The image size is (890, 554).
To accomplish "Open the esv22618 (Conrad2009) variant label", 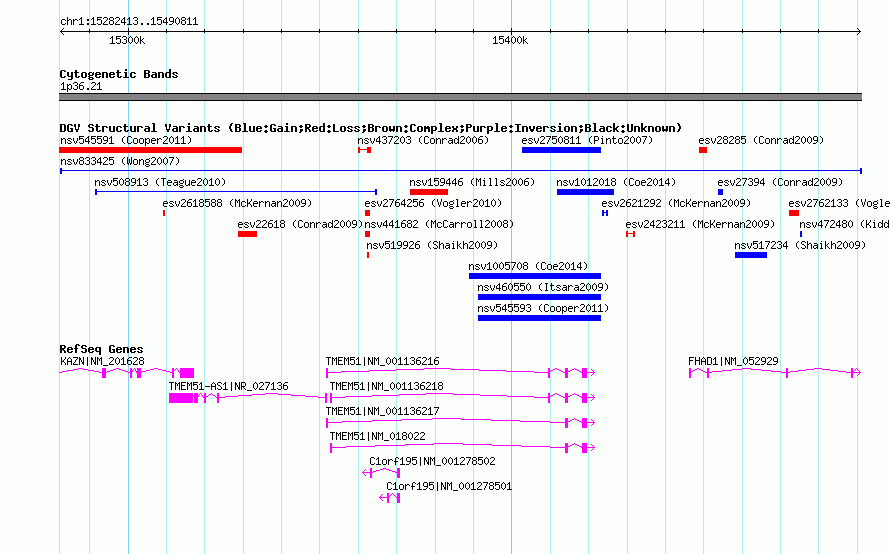I will (x=300, y=224).
